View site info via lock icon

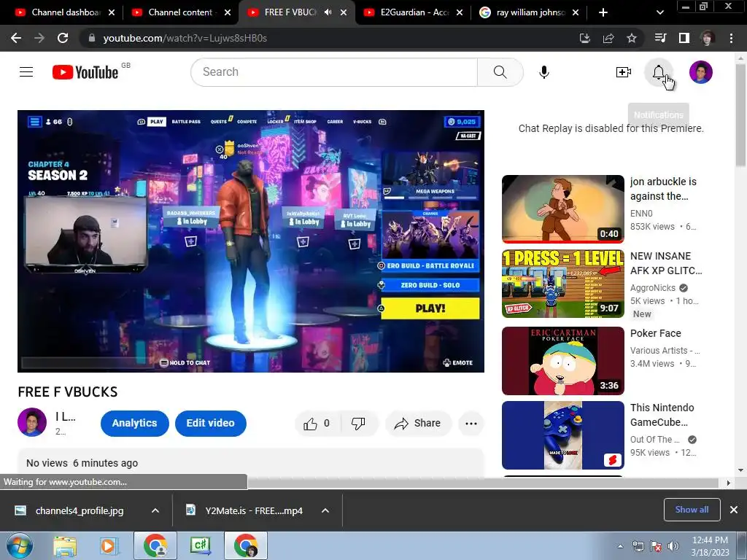91,38
